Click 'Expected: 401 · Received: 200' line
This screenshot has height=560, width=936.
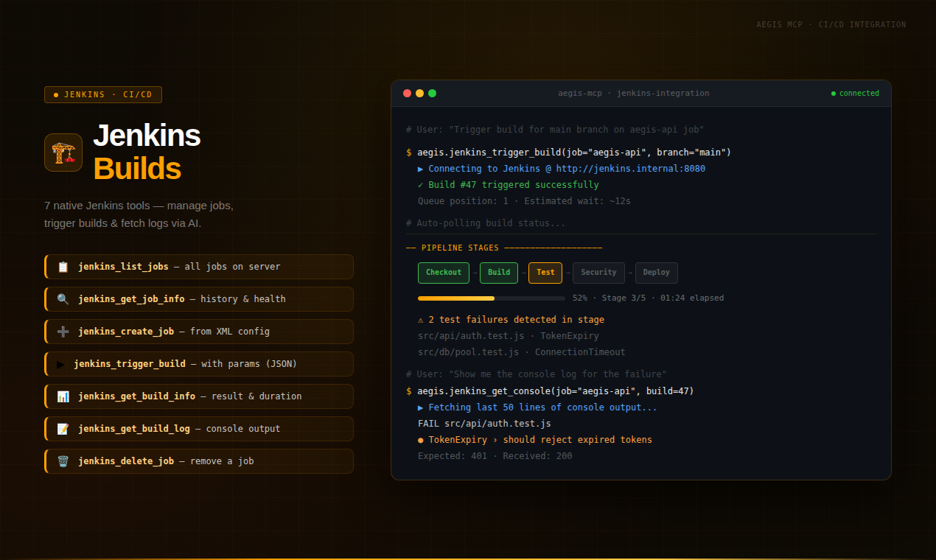coord(495,456)
